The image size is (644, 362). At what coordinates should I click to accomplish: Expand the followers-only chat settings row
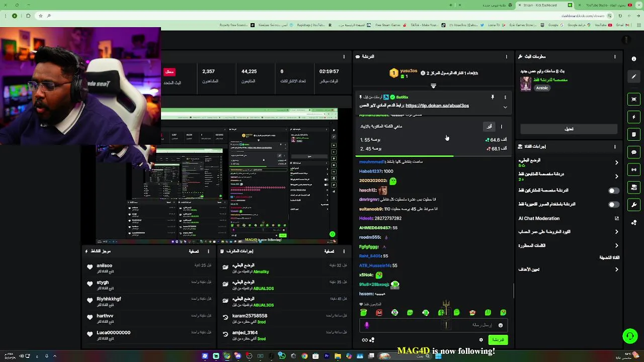click(569, 176)
